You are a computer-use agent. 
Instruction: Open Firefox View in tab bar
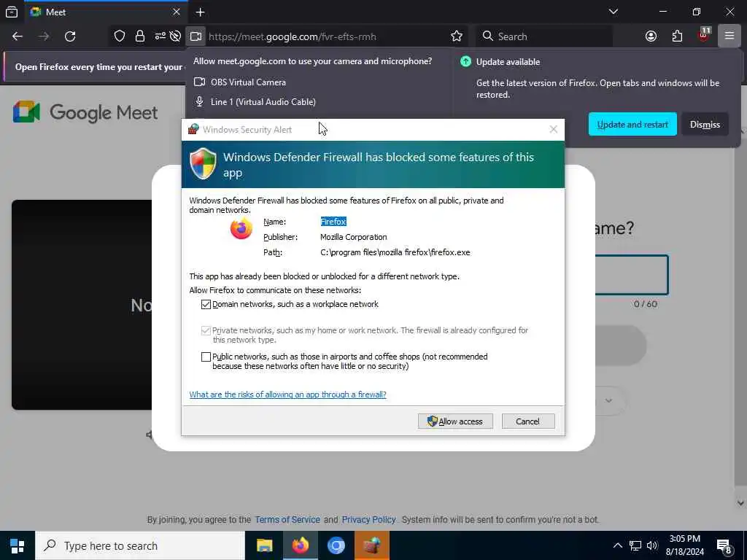(12, 12)
